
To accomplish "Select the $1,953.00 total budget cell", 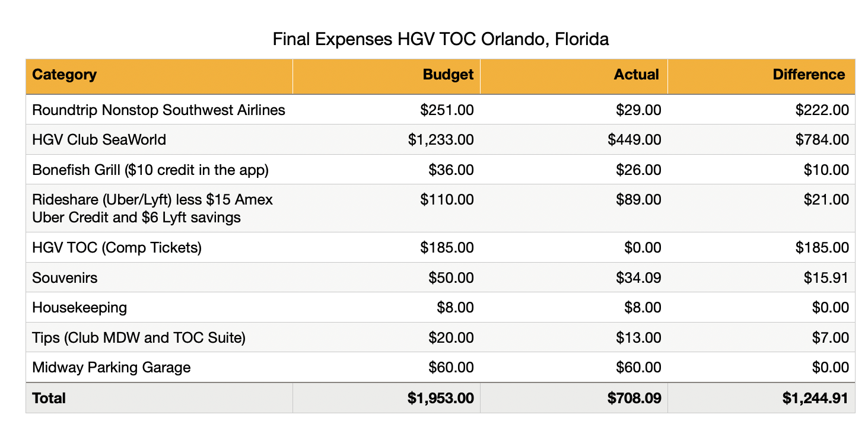I will 441,398.
